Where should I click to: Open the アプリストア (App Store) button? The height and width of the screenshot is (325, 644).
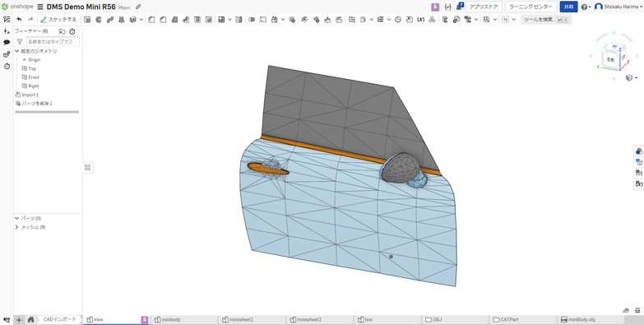tap(484, 7)
